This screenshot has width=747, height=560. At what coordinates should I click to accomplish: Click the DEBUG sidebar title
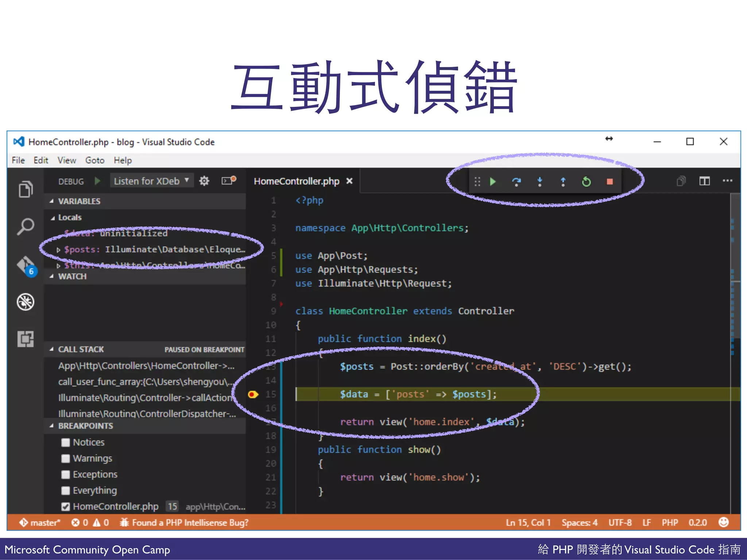(x=71, y=181)
